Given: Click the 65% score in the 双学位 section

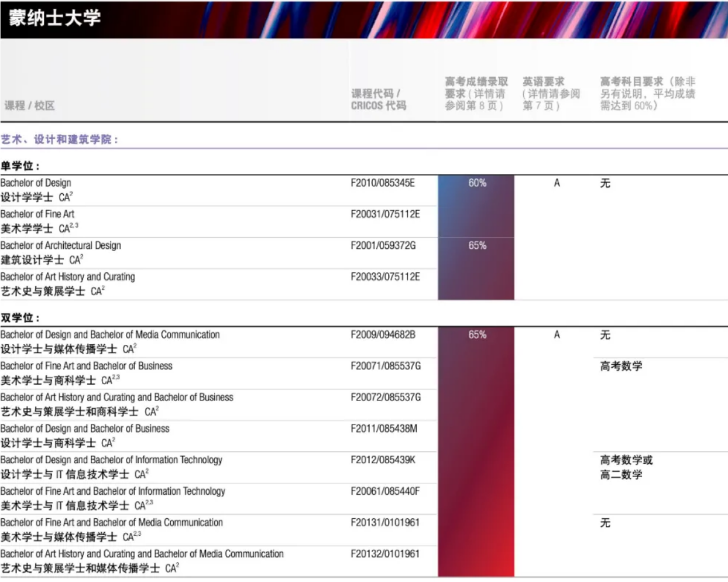Looking at the screenshot, I should click(x=477, y=335).
